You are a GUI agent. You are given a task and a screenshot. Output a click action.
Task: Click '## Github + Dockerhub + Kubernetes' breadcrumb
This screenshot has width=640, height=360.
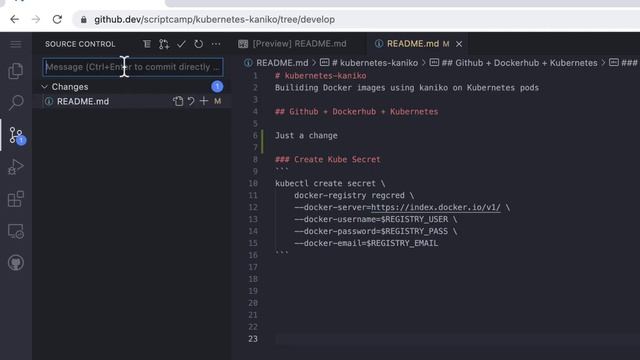tap(519, 63)
